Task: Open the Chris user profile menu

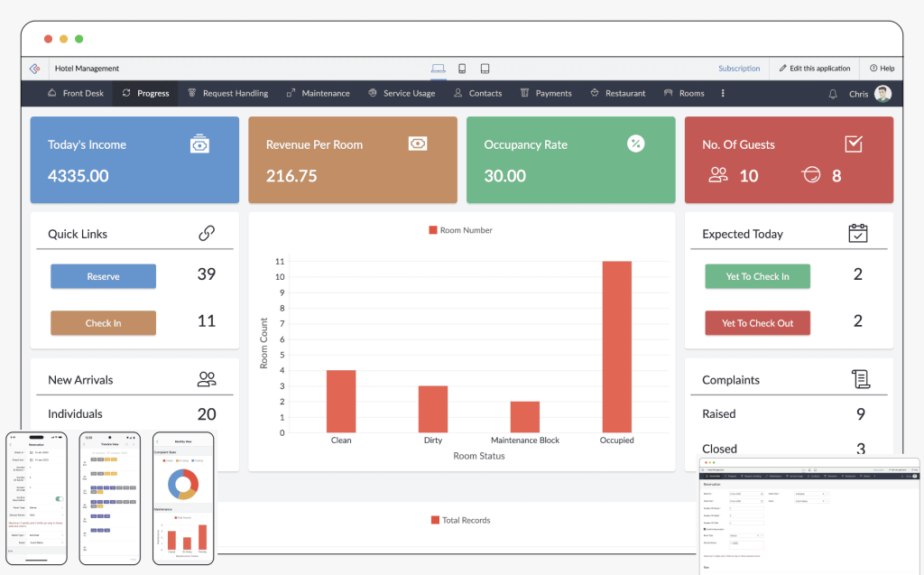Action: pos(870,94)
